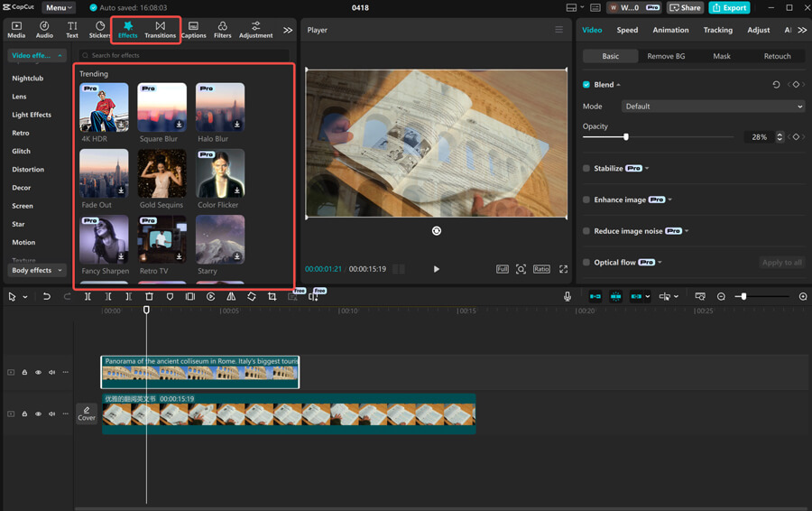Viewport: 812px width, 511px height.
Task: Click the Full button in player
Action: coord(502,269)
